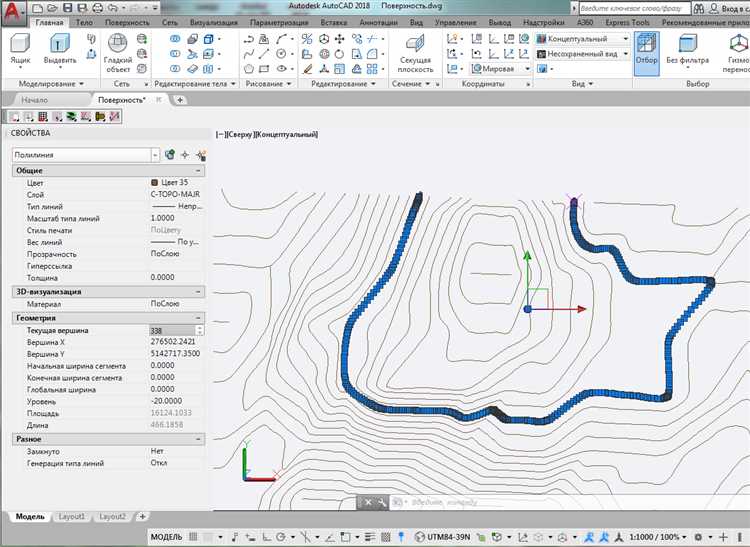
Task: Click the Секущая плоскость section plane tool
Action: click(415, 53)
